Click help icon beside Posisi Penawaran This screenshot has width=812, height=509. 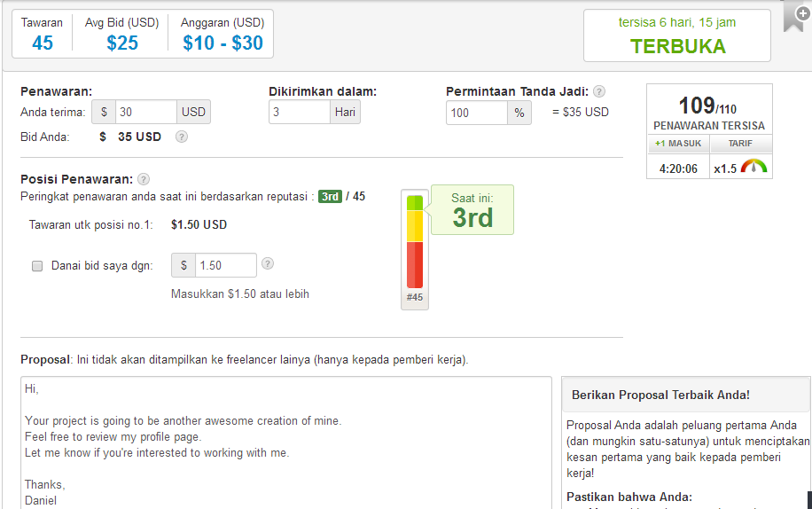[144, 179]
